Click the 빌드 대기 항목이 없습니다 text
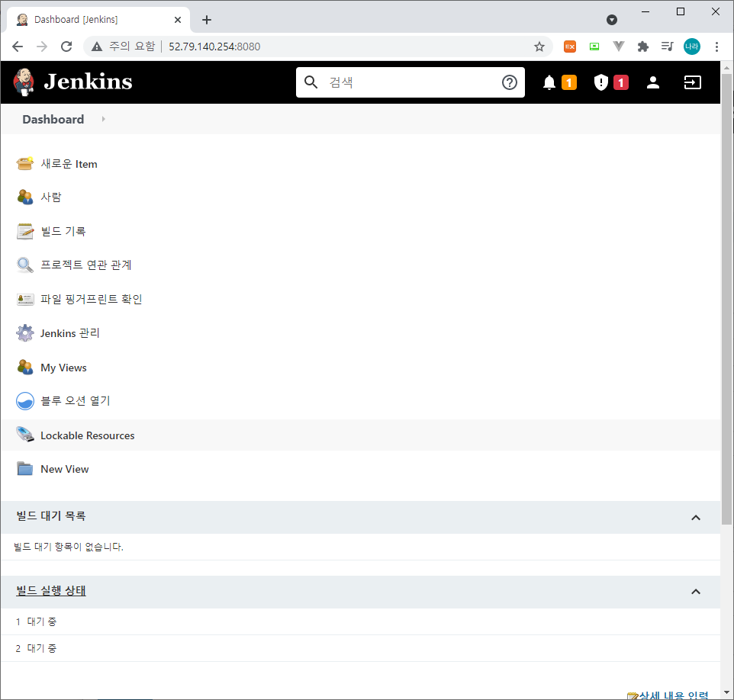 (69, 547)
